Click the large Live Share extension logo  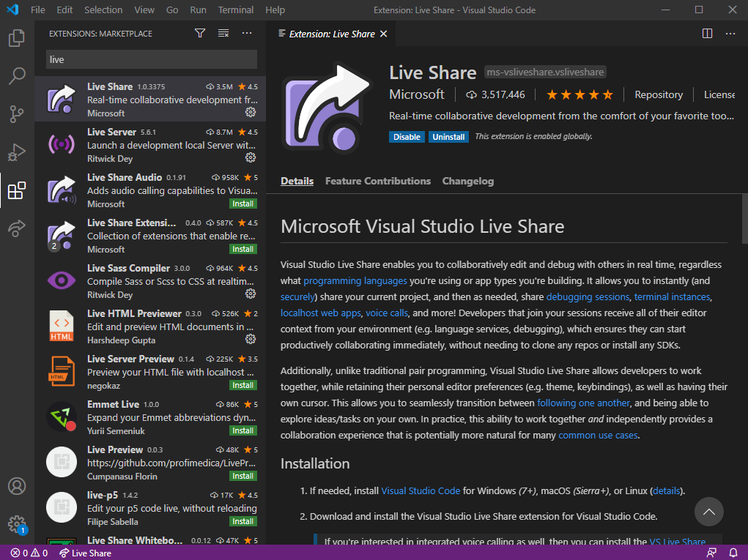[x=327, y=108]
